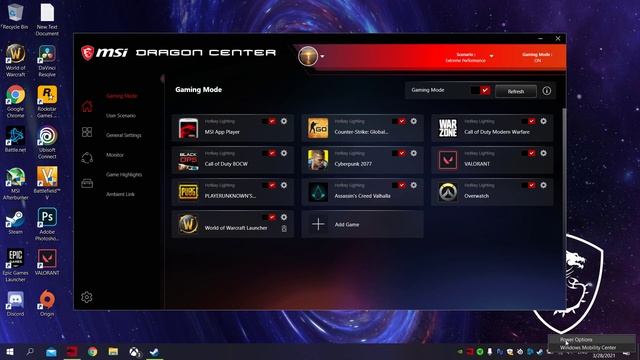Expand the Scenario dropdown arrow
640x360 pixels.
(491, 56)
